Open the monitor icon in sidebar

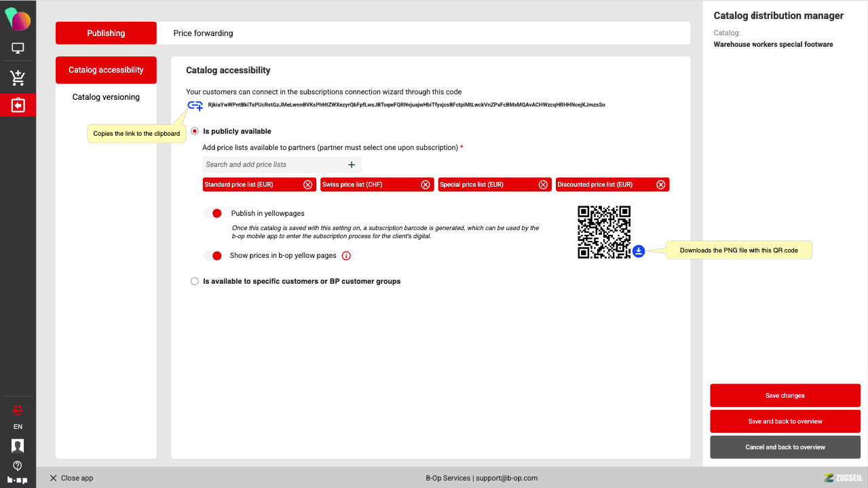[18, 49]
